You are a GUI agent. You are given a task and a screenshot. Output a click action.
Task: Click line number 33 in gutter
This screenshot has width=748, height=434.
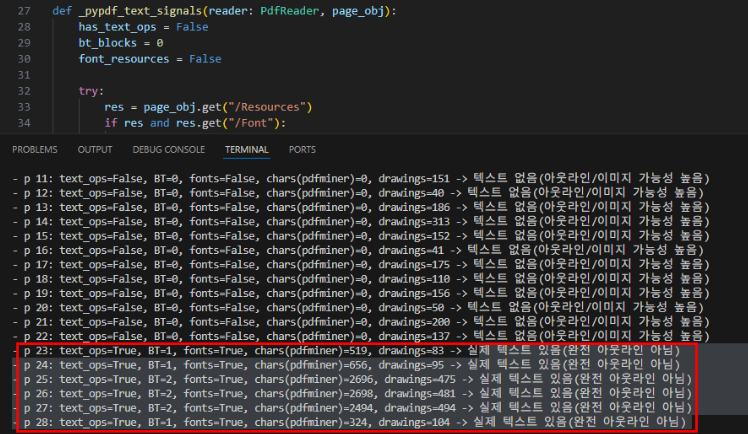(24, 107)
